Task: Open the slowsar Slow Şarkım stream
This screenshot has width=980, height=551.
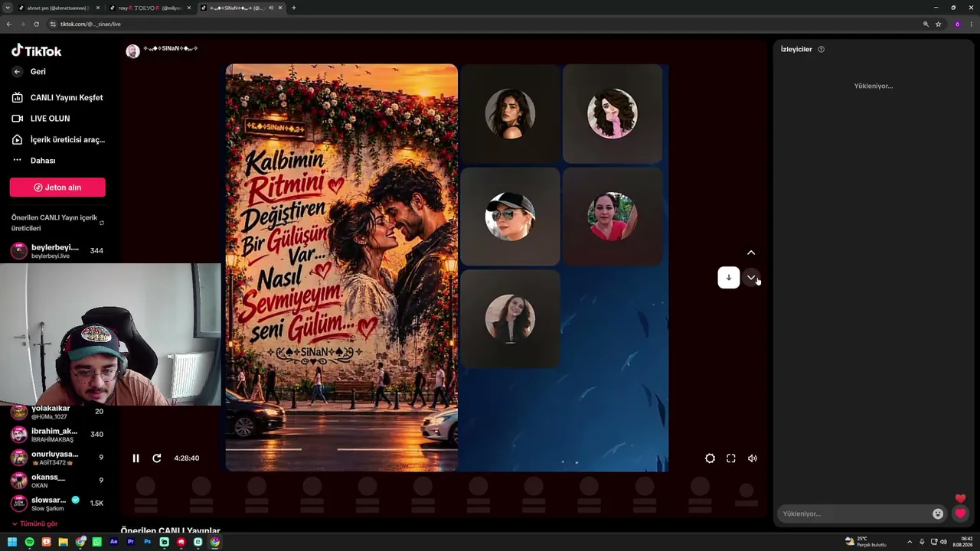Action: point(57,504)
